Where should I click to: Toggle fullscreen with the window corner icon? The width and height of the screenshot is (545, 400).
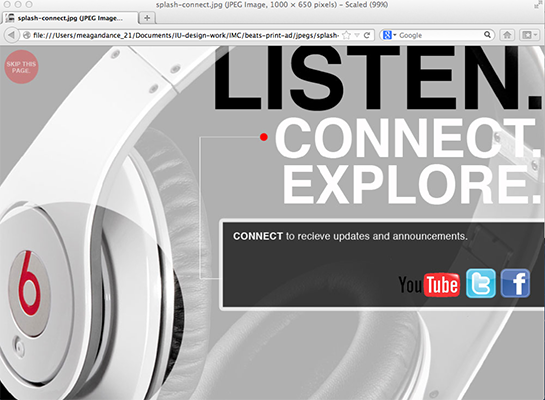539,4
